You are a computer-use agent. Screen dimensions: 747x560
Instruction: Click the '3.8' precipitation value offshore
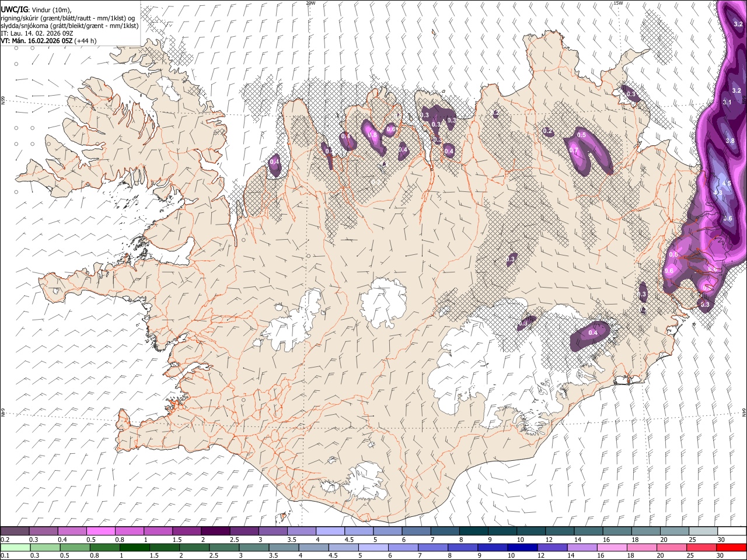tap(729, 141)
